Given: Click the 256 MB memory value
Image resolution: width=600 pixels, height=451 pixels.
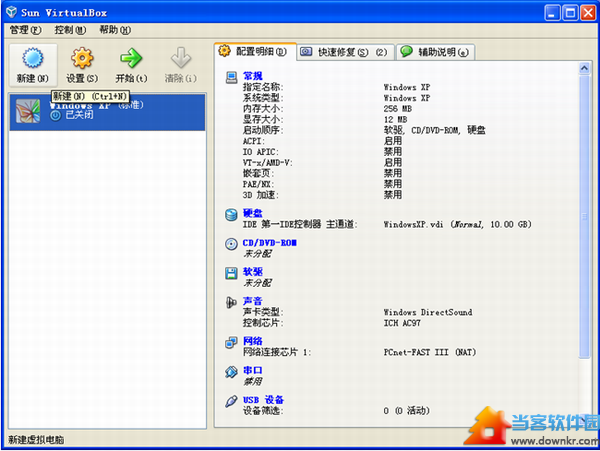Looking at the screenshot, I should [398, 109].
